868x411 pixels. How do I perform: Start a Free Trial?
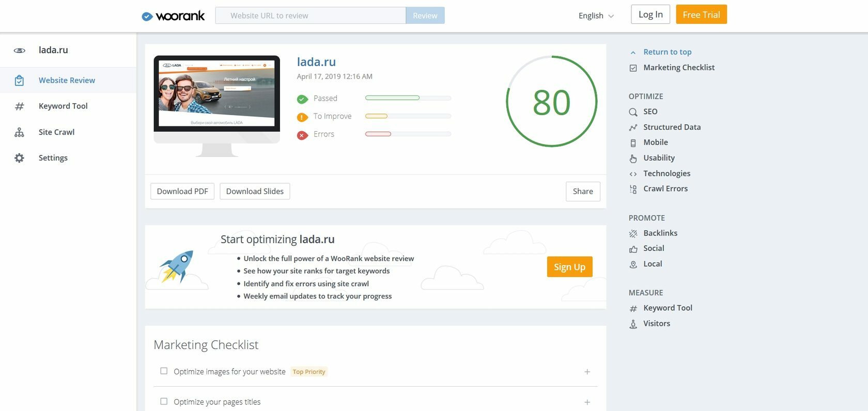701,14
